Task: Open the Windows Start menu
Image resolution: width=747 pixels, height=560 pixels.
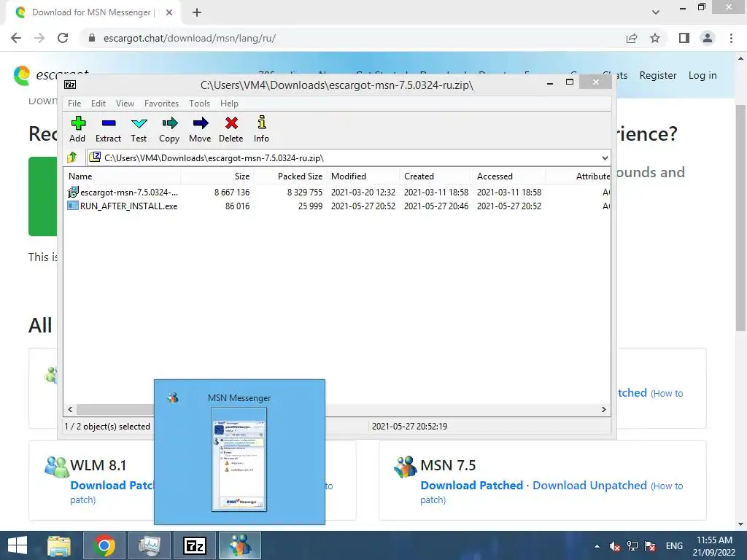Action: [x=18, y=545]
